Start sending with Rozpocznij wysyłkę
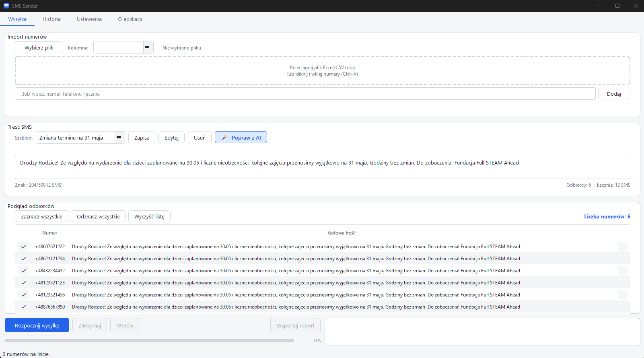644x358 pixels. click(x=37, y=325)
